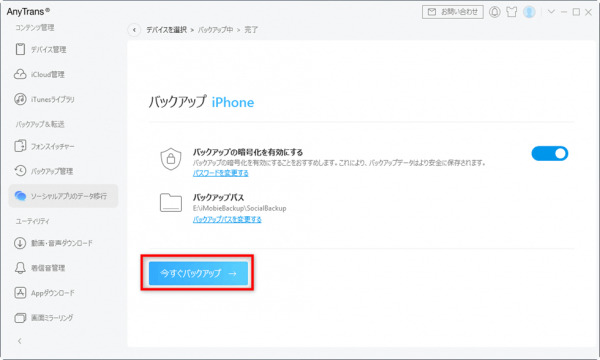The width and height of the screenshot is (600, 360).
Task: Collapse the sidebar with bottom-left chevron
Action: point(20,341)
